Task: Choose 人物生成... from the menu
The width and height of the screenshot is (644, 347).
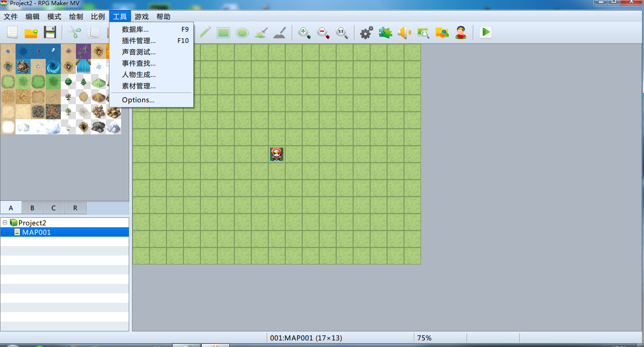Action: click(x=151, y=74)
